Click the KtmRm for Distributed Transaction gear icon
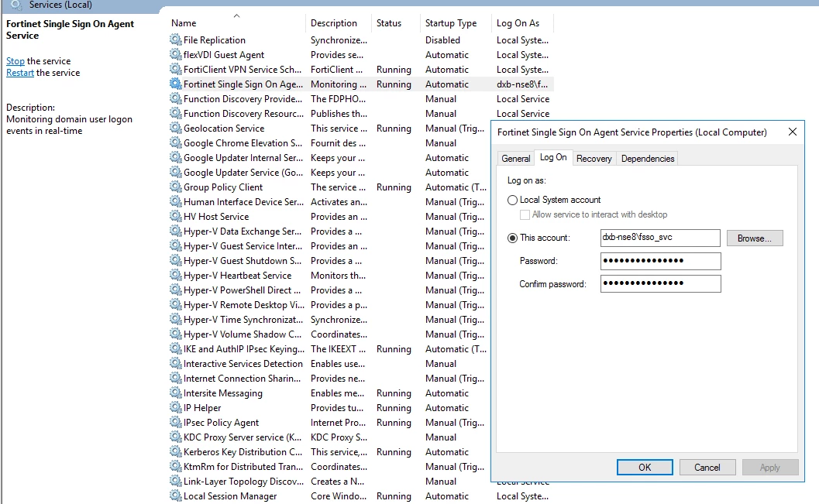The height and width of the screenshot is (504, 819). point(175,466)
